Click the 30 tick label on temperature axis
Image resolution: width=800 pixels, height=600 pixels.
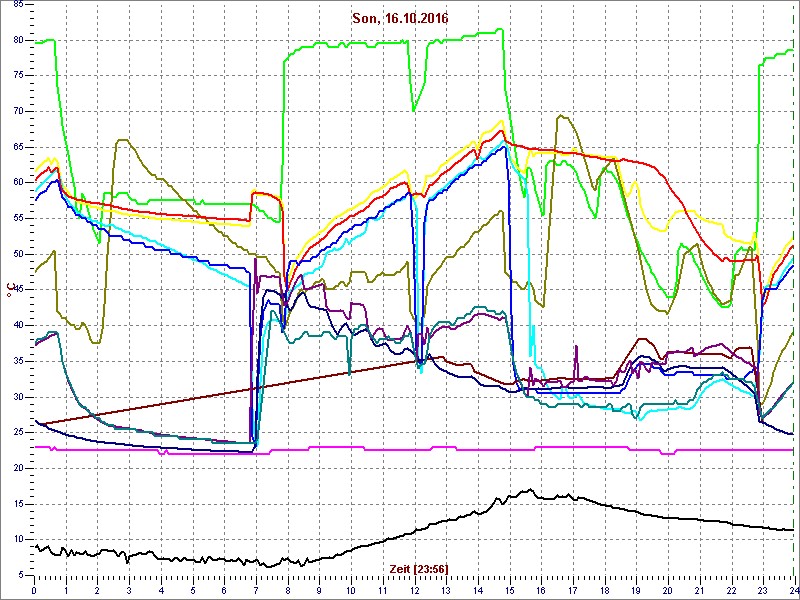pos(17,397)
